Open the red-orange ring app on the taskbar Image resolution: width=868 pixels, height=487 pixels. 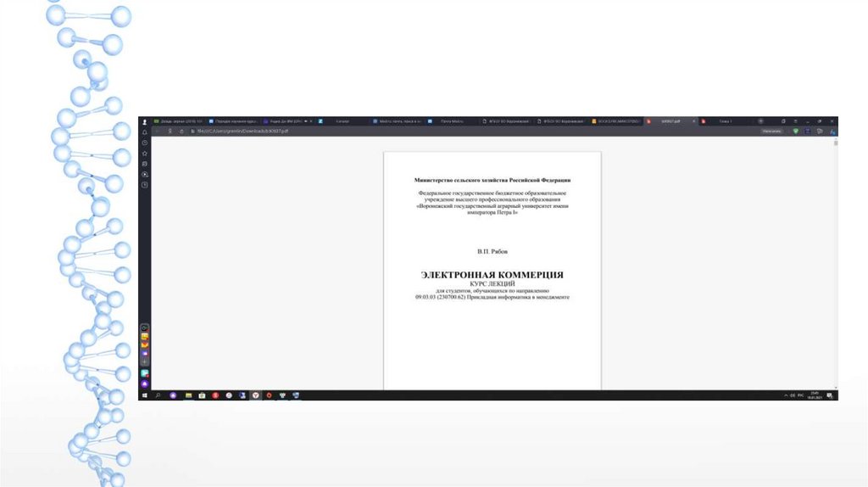click(x=269, y=395)
